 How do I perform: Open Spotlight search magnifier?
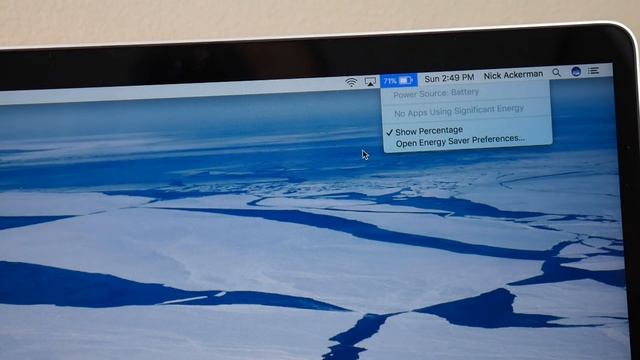pos(556,73)
